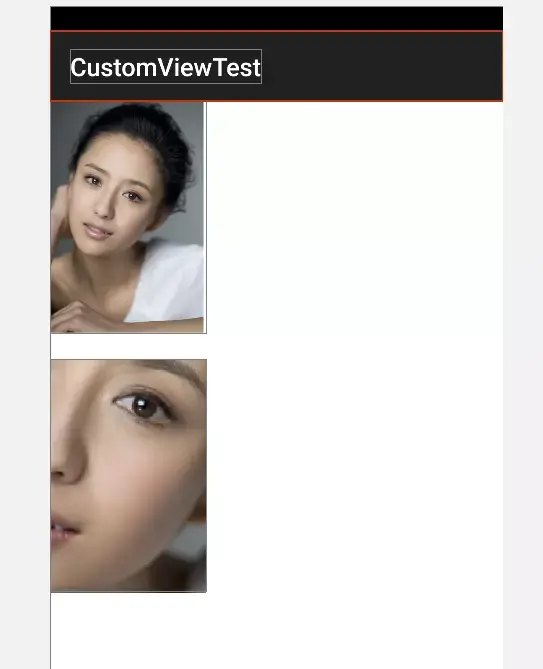This screenshot has width=543, height=669.
Task: Click the eye in the close-up photo
Action: point(143,405)
